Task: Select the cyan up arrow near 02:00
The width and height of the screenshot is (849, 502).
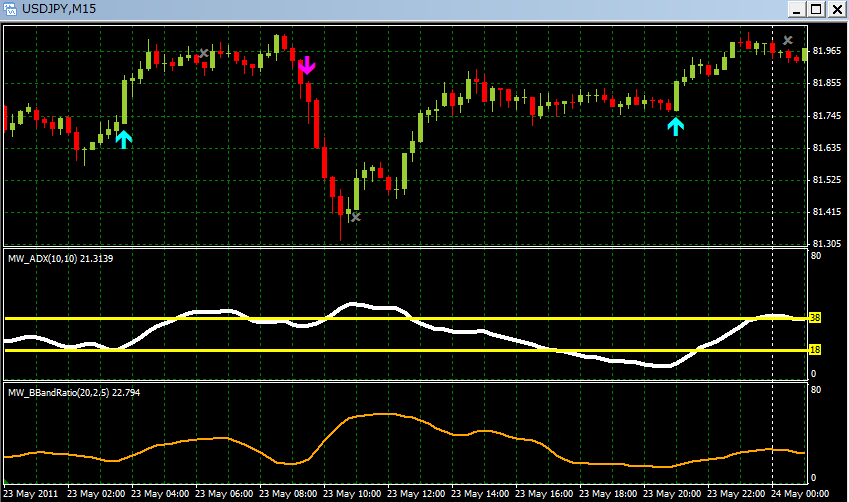Action: 123,139
